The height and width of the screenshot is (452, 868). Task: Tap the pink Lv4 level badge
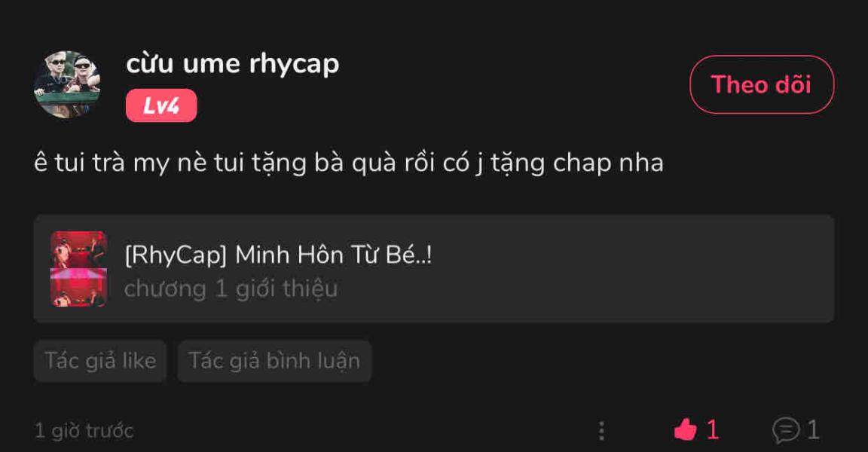click(161, 105)
